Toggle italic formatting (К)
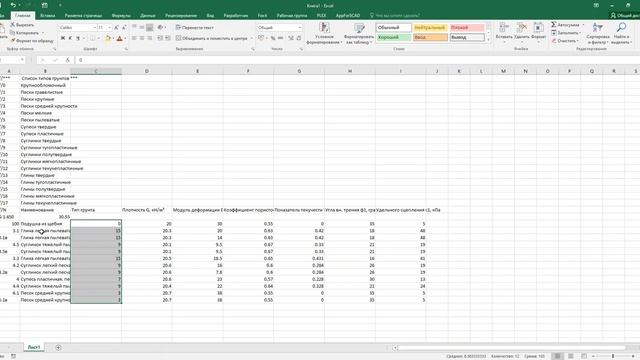The width and height of the screenshot is (640, 360). 70,38
